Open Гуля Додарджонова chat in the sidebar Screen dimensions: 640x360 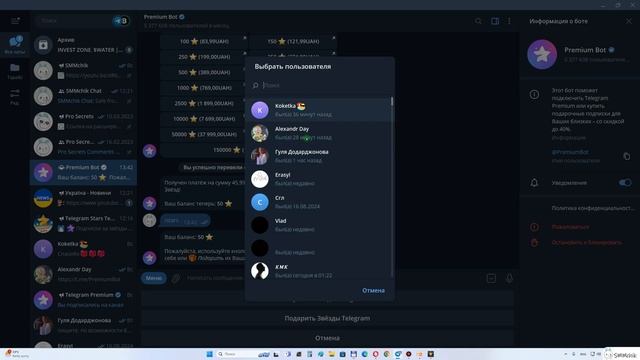pos(83,325)
